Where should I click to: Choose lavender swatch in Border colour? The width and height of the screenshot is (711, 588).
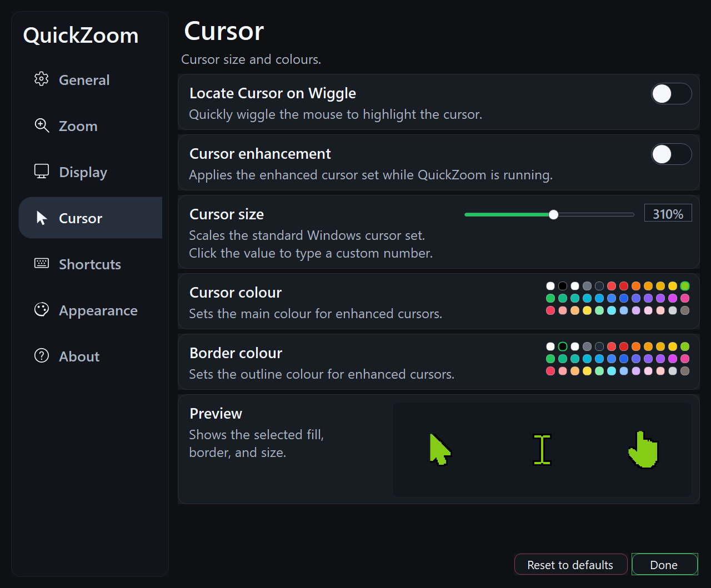[636, 371]
